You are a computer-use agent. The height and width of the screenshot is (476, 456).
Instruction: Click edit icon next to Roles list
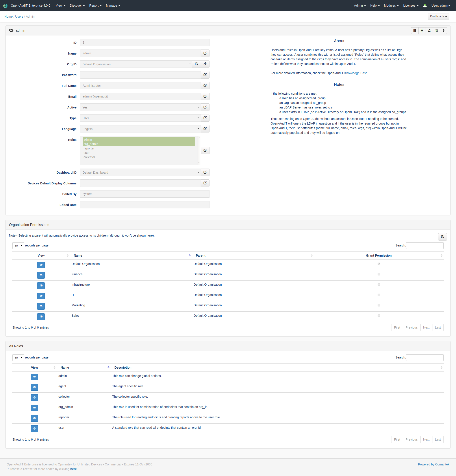coord(205,151)
